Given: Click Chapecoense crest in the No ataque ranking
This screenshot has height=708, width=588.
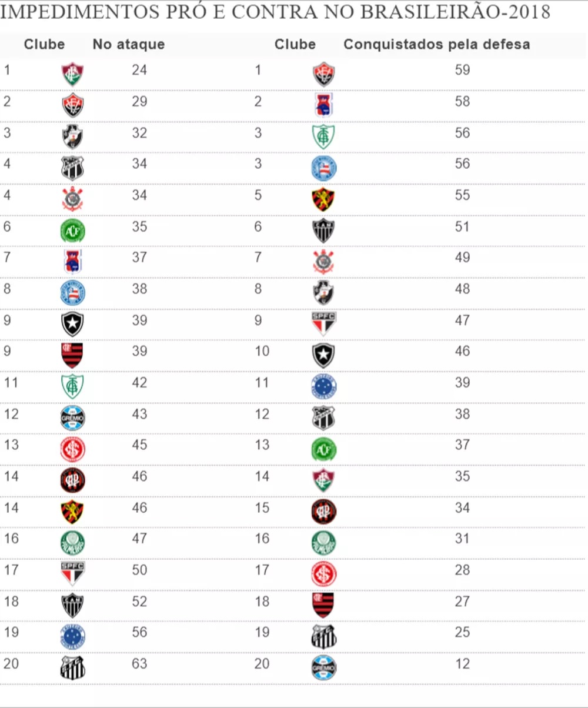Looking at the screenshot, I should [x=73, y=231].
